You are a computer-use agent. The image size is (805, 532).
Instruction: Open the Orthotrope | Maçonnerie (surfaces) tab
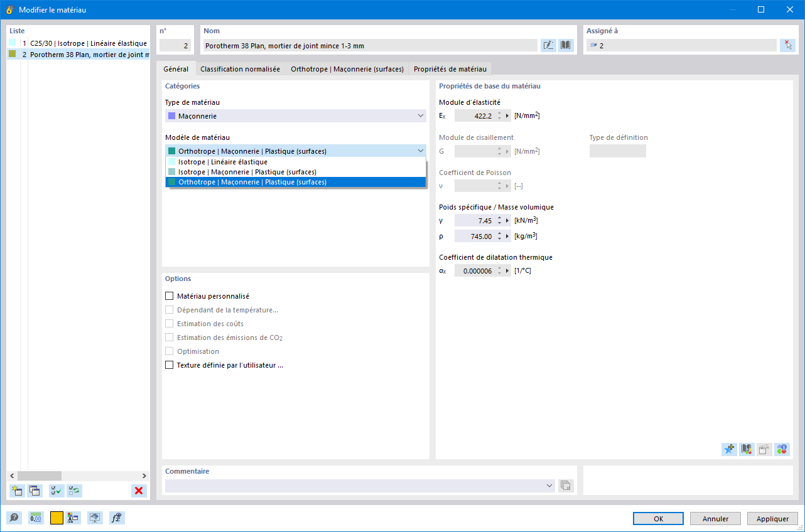pyautogui.click(x=347, y=69)
